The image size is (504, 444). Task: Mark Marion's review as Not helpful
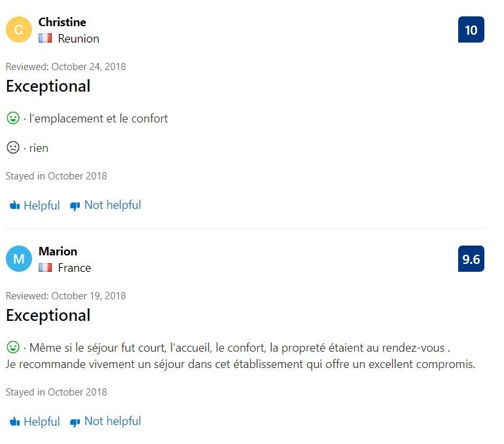pos(105,422)
